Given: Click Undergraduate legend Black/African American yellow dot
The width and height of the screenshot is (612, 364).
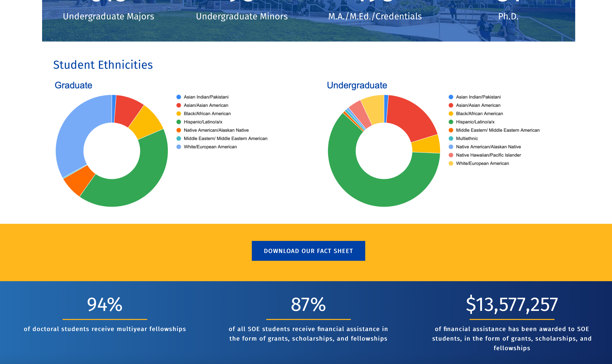Looking at the screenshot, I should 451,114.
